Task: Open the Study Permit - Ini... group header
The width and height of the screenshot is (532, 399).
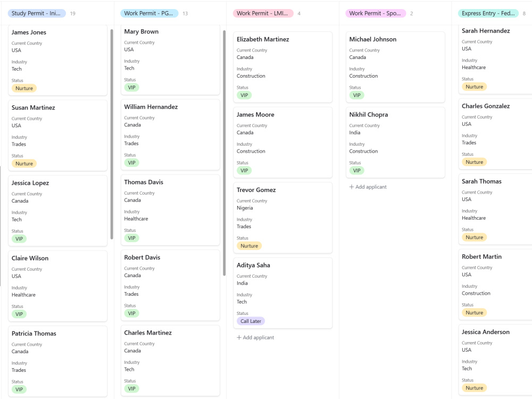Action: pyautogui.click(x=37, y=13)
